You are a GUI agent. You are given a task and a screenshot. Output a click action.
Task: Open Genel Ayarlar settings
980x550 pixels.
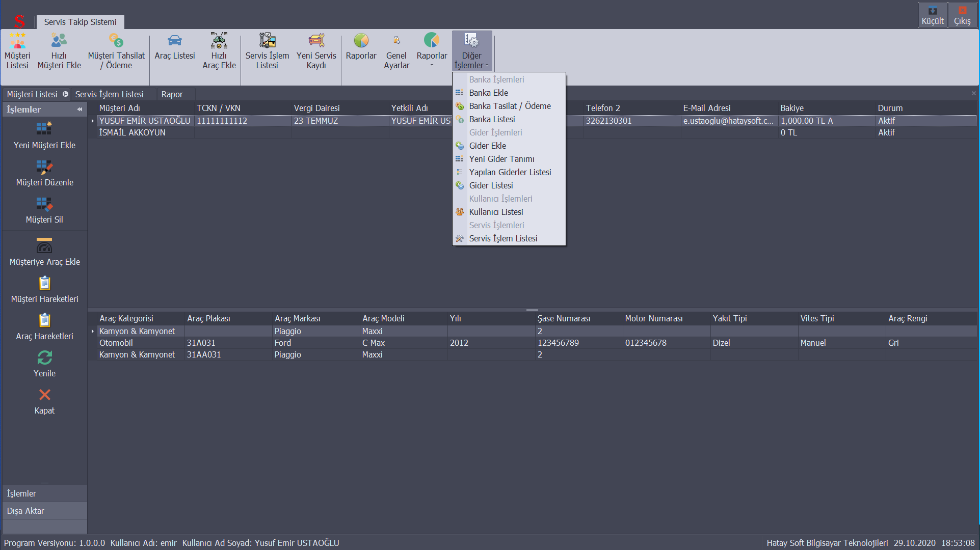pos(396,51)
